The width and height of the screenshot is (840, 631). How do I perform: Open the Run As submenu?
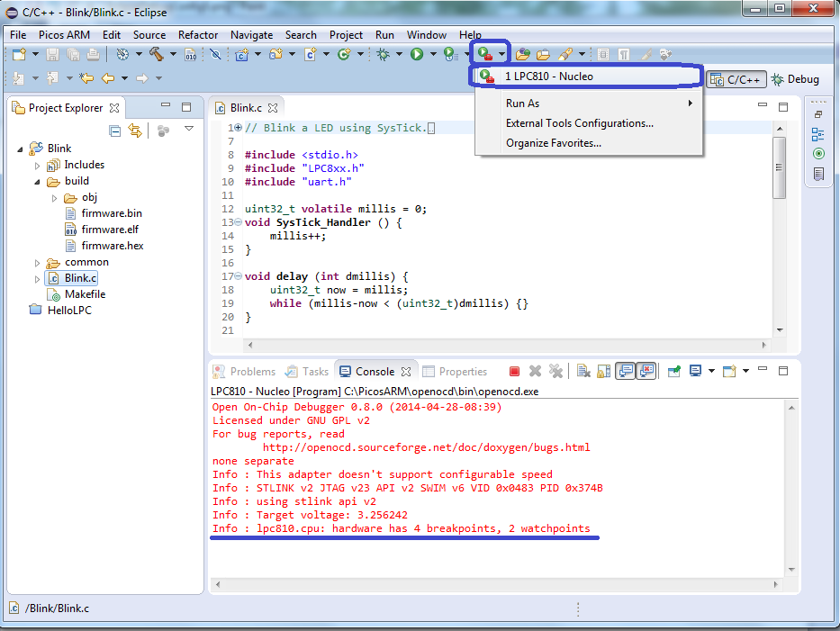(590, 104)
